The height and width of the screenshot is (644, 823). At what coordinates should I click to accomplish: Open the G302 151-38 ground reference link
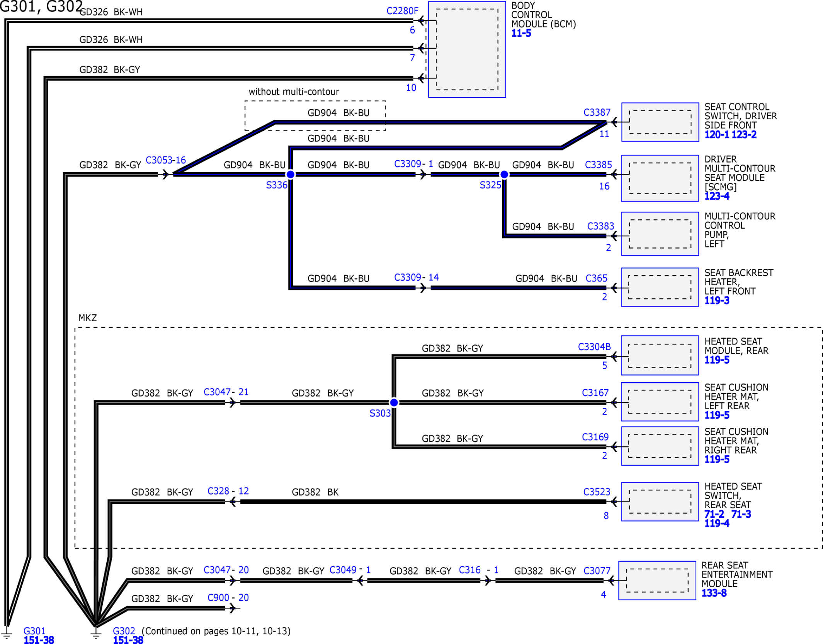(128, 639)
